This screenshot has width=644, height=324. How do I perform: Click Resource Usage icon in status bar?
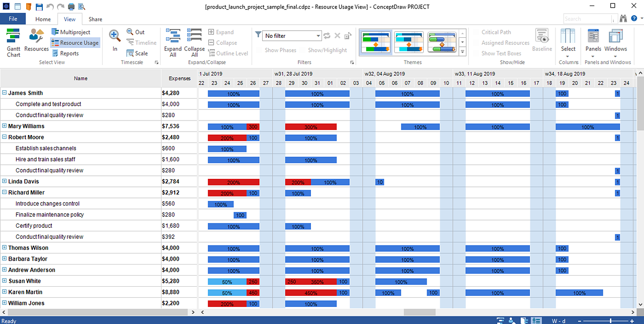point(536,320)
